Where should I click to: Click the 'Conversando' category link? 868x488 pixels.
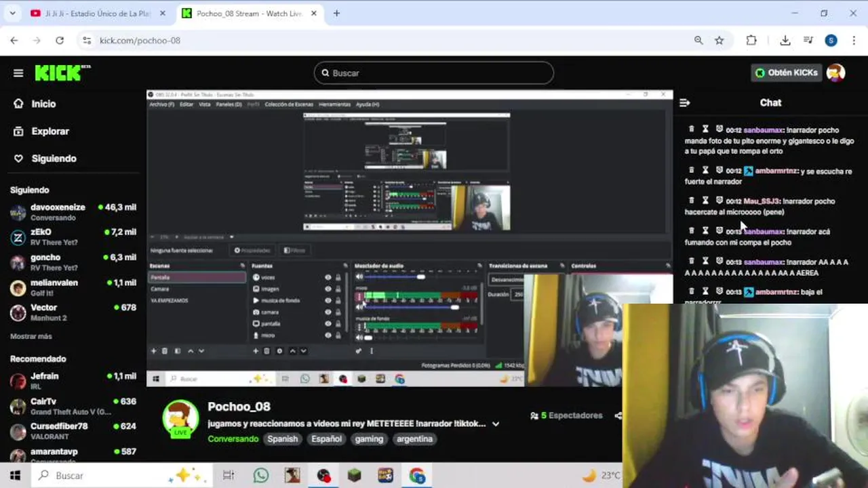tap(233, 439)
